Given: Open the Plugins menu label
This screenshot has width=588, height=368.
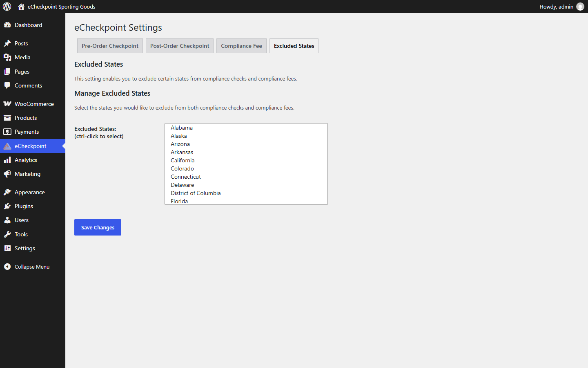Looking at the screenshot, I should (x=24, y=206).
